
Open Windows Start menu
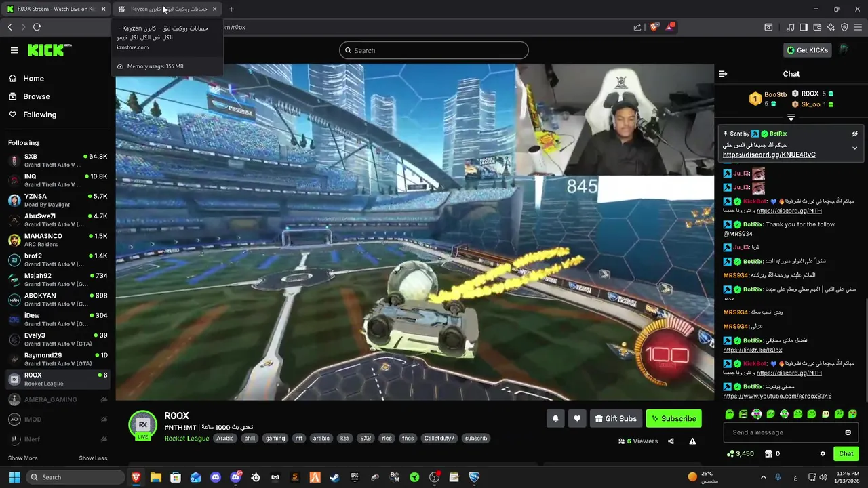[14, 477]
